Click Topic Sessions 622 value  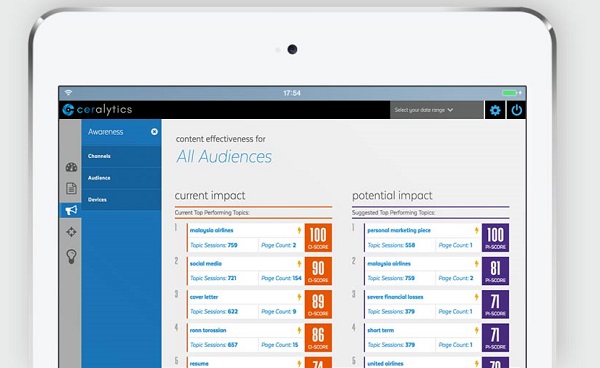click(x=233, y=311)
